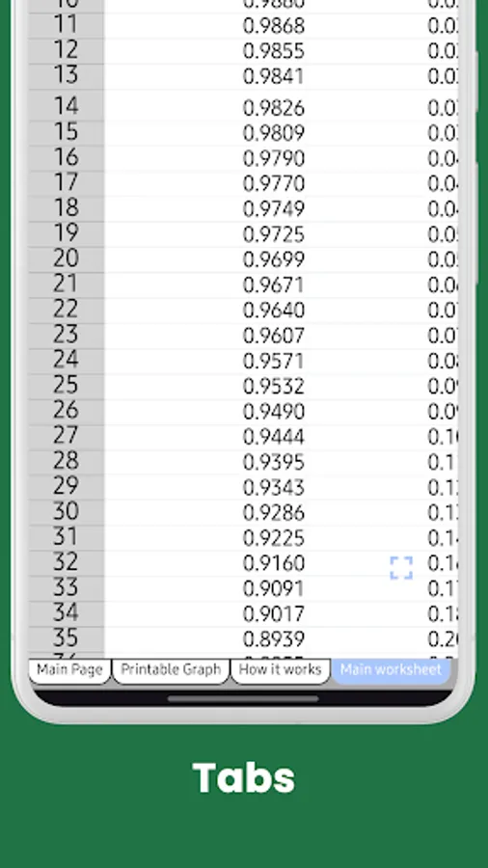Select row header 33

pyautogui.click(x=66, y=589)
